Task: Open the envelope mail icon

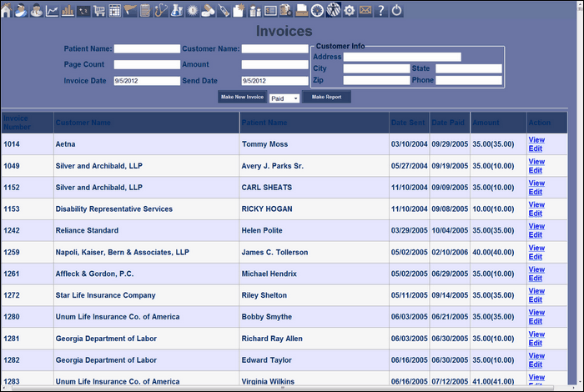Action: click(x=365, y=10)
